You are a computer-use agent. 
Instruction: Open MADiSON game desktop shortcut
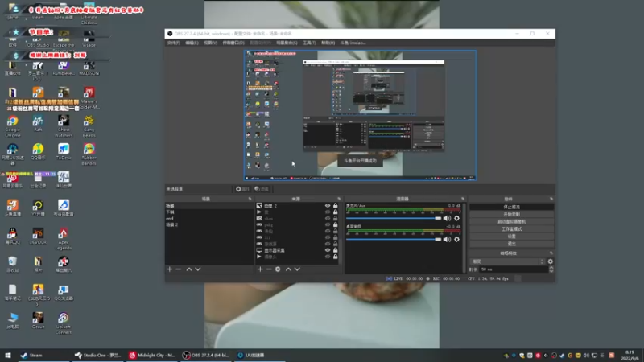coord(89,68)
